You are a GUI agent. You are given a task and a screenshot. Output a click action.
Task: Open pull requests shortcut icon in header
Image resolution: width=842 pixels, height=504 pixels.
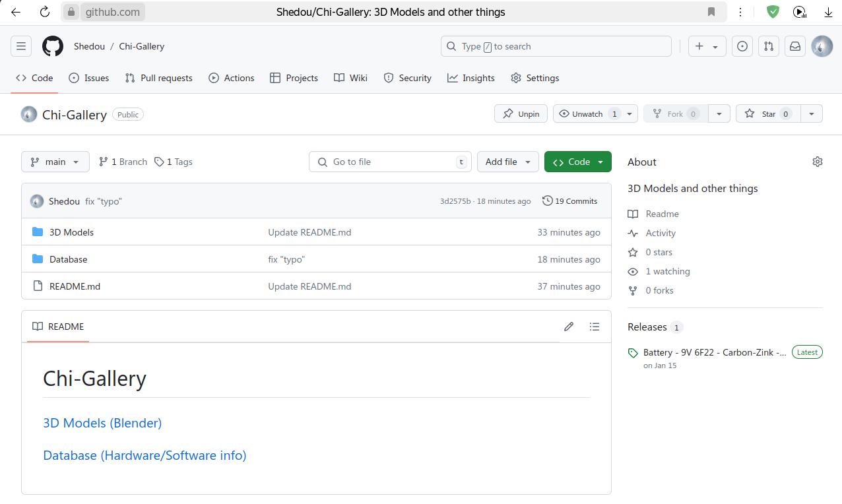[x=769, y=46]
